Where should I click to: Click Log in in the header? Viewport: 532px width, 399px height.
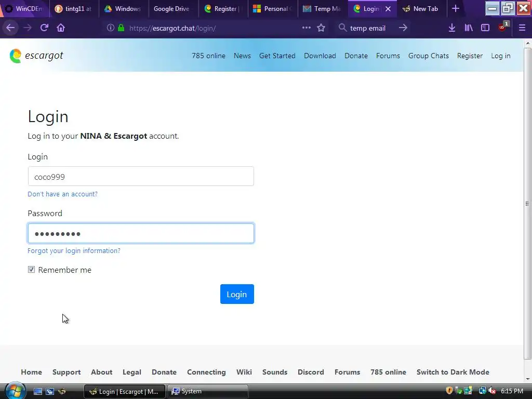pyautogui.click(x=500, y=56)
